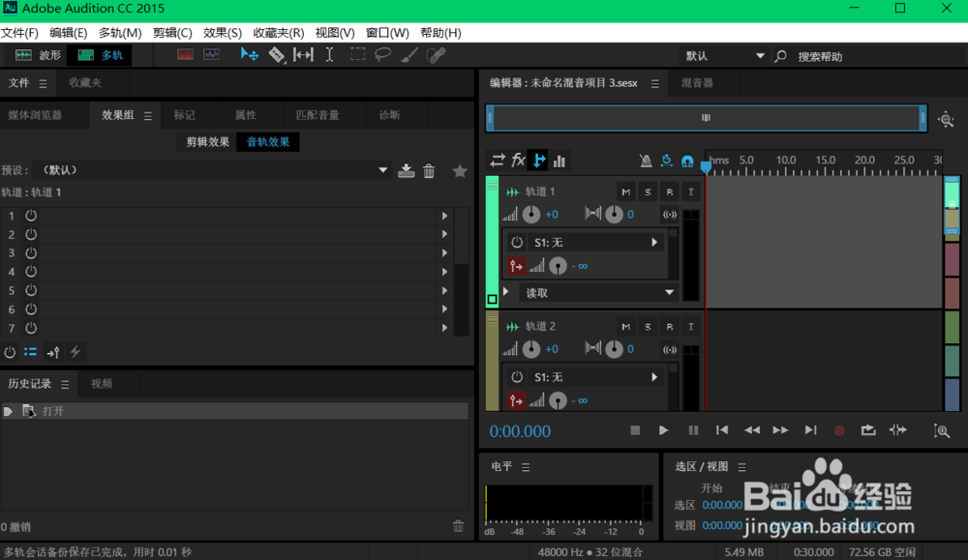
Task: Solo Track 1 with S button
Action: 648,192
